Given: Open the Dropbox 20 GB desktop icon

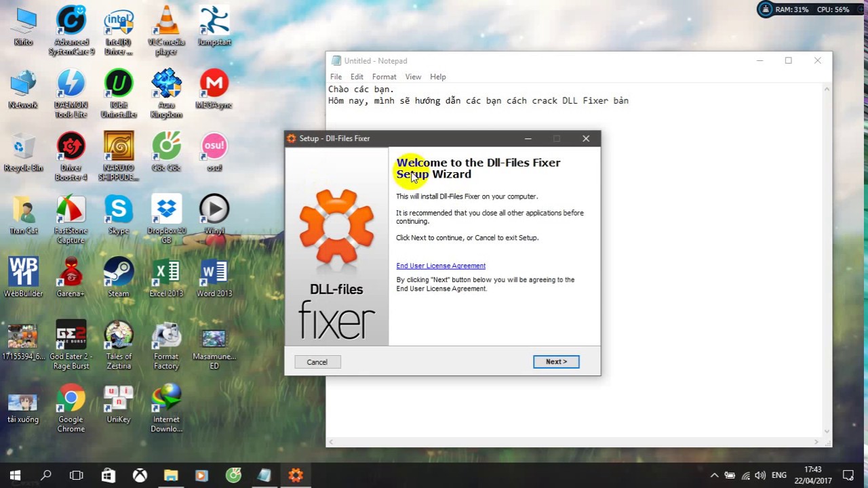Looking at the screenshot, I should coord(166,220).
